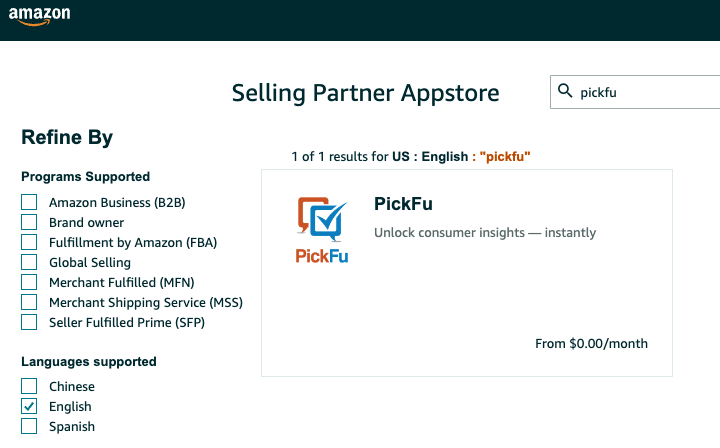Viewport: 720px width, 448px height.
Task: Click the Selling Partner Appstore heading
Action: coord(366,93)
